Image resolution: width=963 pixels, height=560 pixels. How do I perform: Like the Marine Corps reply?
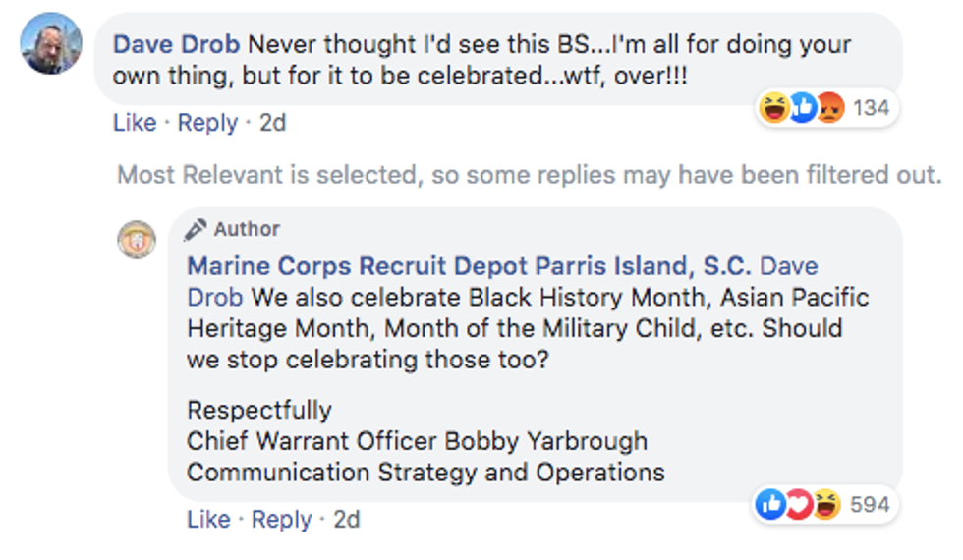tap(208, 519)
